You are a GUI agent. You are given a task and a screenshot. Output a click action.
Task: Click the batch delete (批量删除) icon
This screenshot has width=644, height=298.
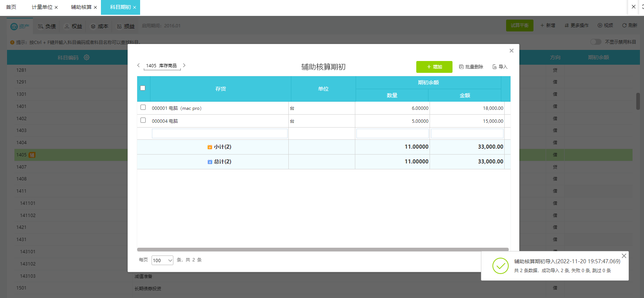tap(461, 67)
